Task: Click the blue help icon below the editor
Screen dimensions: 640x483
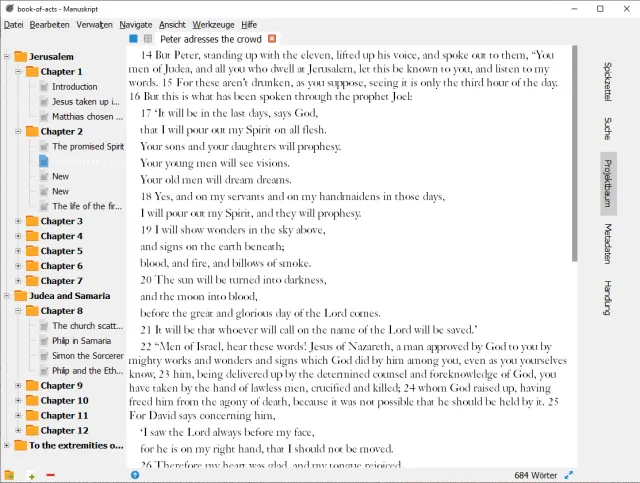Action: tap(135, 475)
